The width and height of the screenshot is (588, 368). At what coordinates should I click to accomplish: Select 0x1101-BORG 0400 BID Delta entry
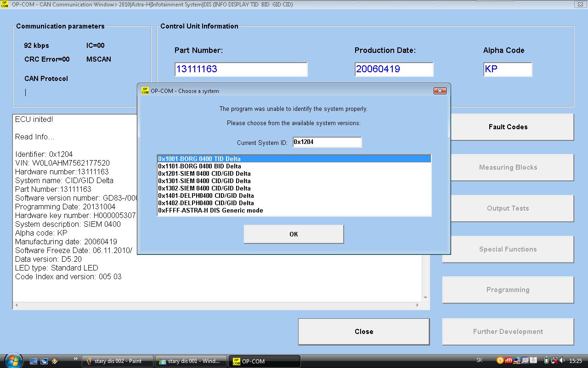199,166
